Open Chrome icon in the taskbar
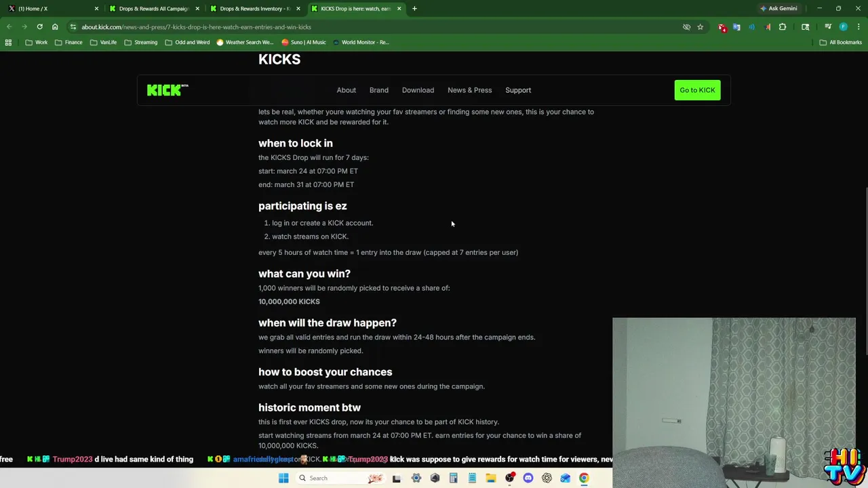The image size is (868, 488). click(x=584, y=478)
